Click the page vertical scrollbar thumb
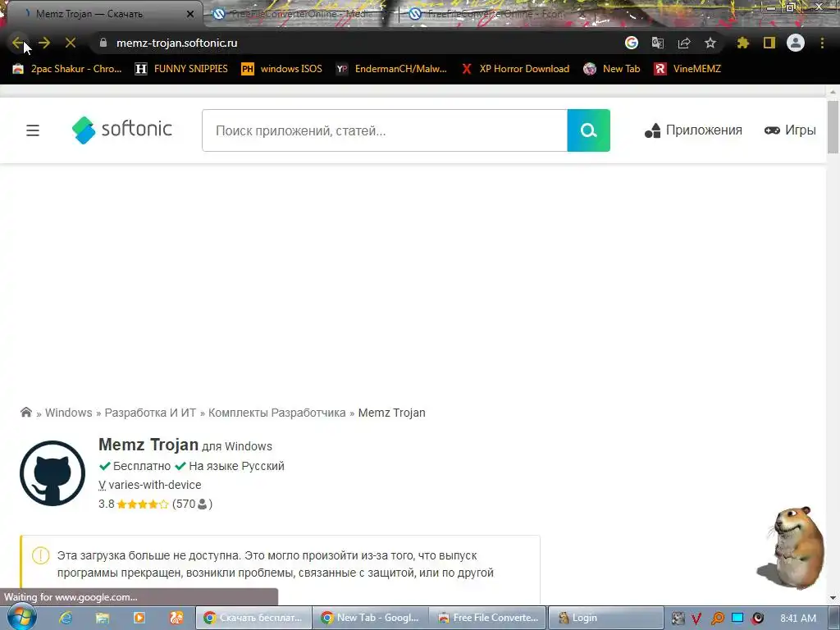Screen dimensions: 840x630 (x=833, y=126)
